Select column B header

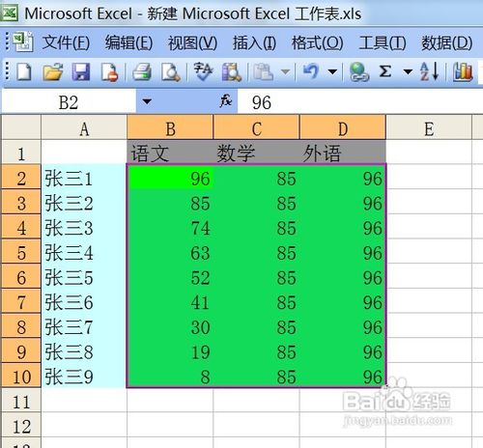[x=170, y=128]
